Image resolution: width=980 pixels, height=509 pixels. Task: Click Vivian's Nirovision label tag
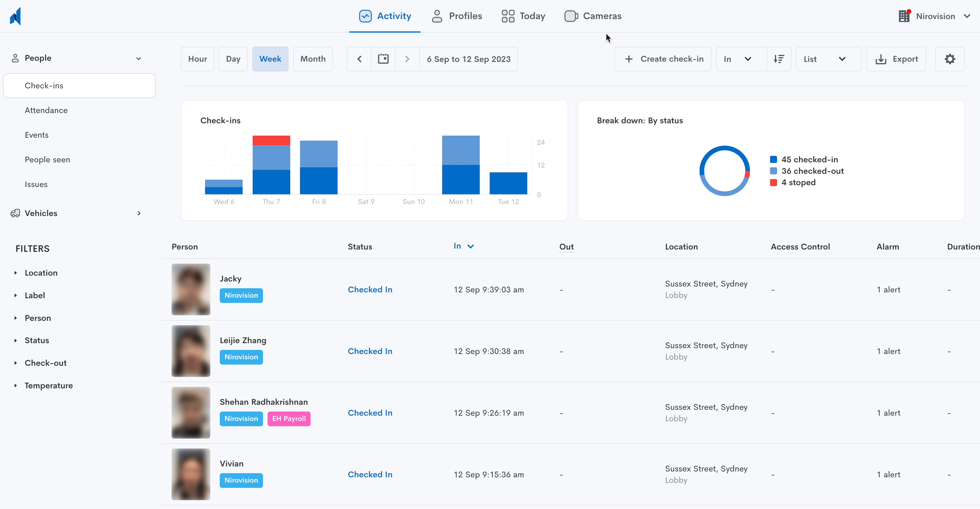(241, 480)
